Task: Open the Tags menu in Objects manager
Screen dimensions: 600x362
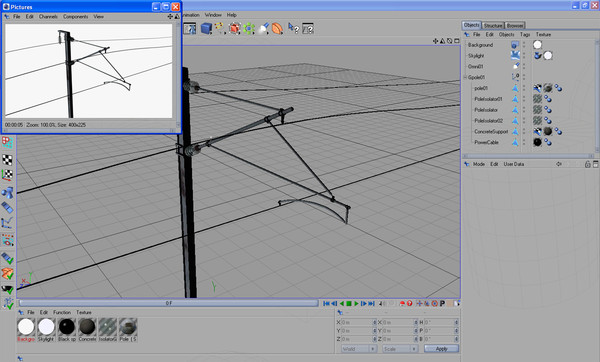Action: pyautogui.click(x=525, y=34)
